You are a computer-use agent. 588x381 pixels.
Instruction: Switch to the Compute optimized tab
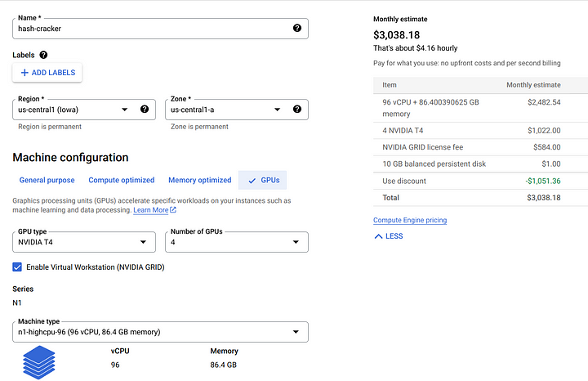pos(122,180)
